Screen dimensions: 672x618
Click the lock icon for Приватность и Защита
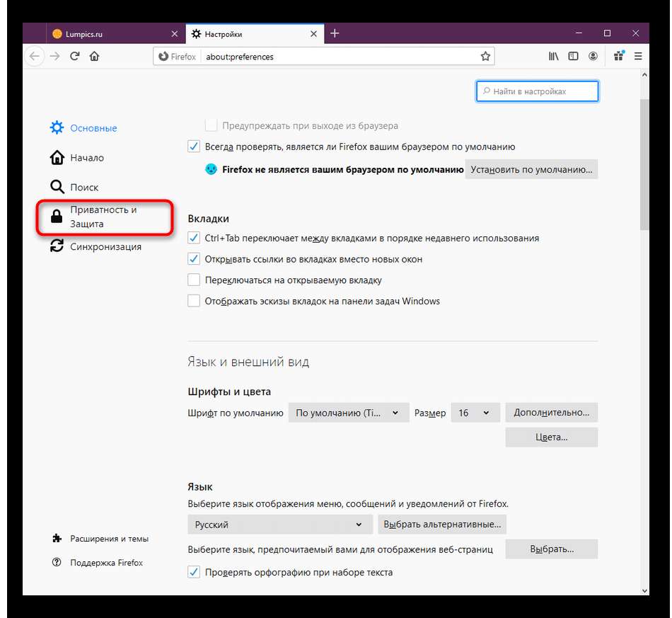pyautogui.click(x=57, y=217)
